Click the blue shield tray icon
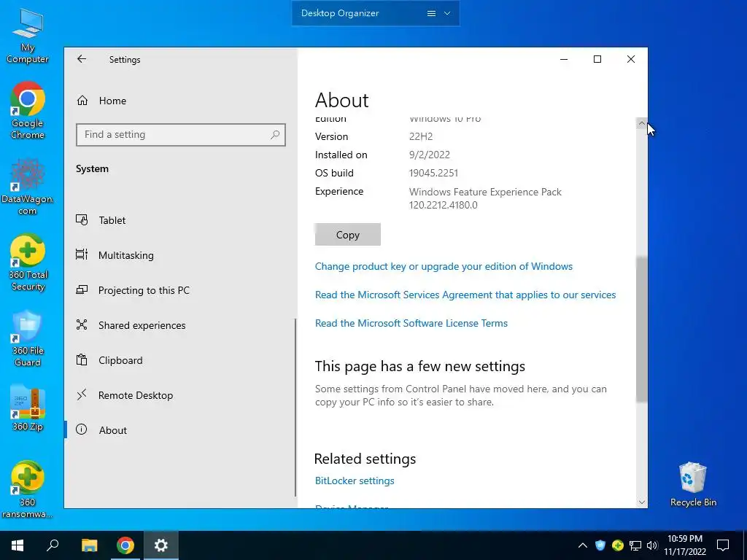The width and height of the screenshot is (747, 560). click(x=600, y=545)
